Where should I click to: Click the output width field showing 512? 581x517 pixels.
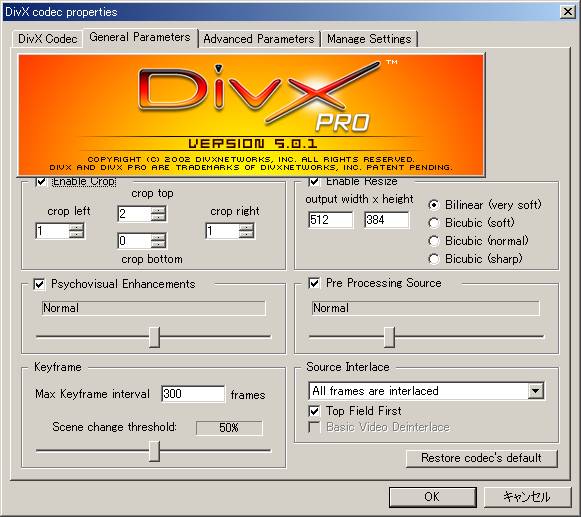pos(331,220)
